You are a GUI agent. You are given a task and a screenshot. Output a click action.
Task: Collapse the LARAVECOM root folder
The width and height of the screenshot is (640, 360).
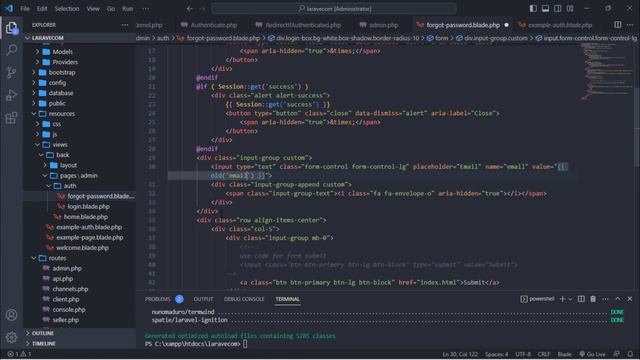(x=79, y=38)
